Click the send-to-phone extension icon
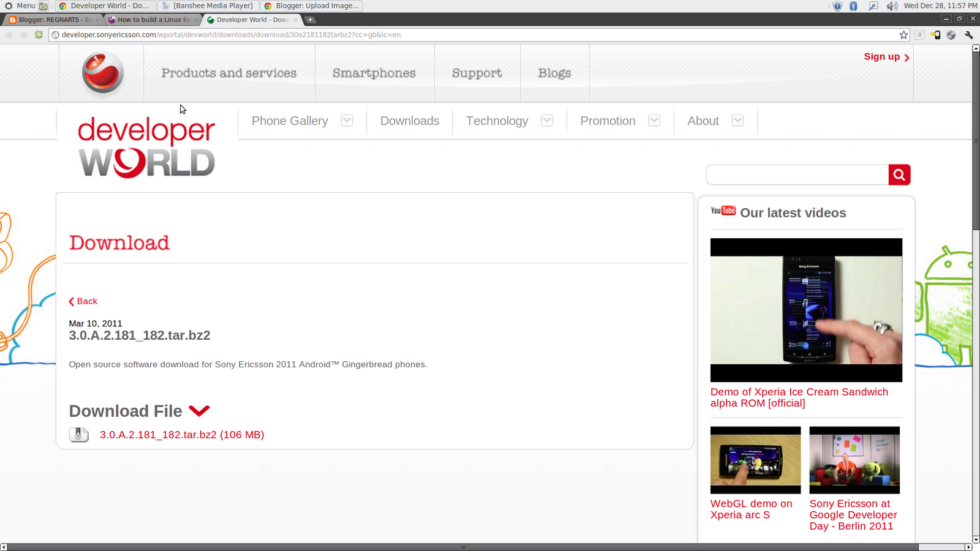This screenshot has width=980, height=551. tap(936, 35)
